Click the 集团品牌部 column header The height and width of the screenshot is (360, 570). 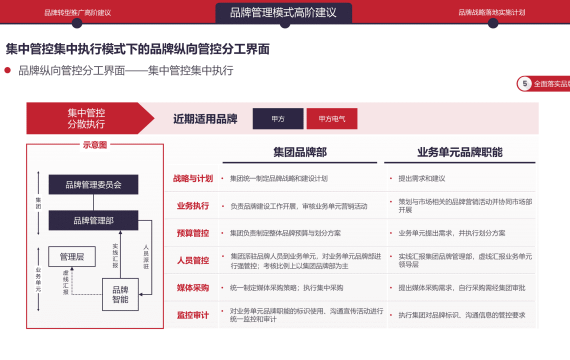(x=300, y=152)
